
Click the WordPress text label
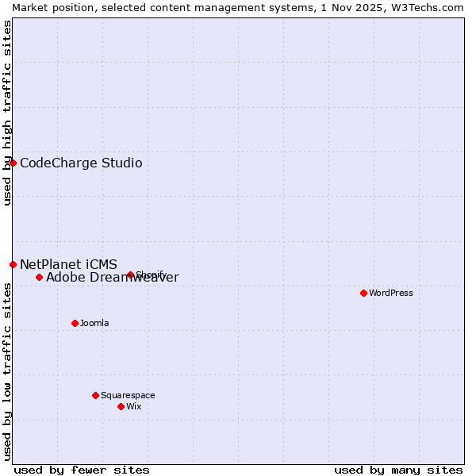tap(391, 294)
